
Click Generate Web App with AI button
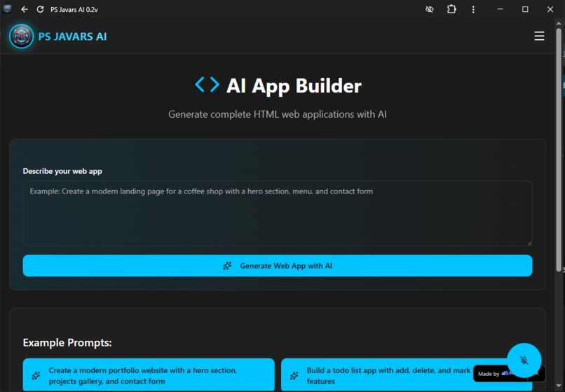click(x=278, y=266)
